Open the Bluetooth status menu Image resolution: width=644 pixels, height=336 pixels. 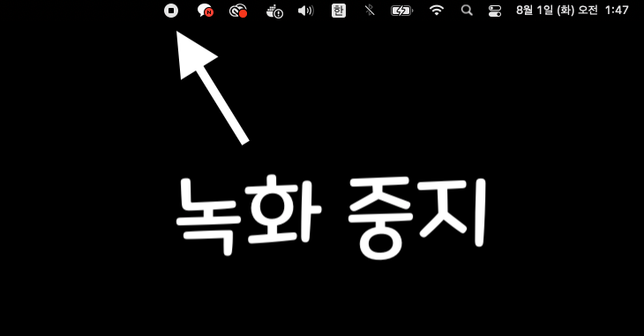[370, 10]
